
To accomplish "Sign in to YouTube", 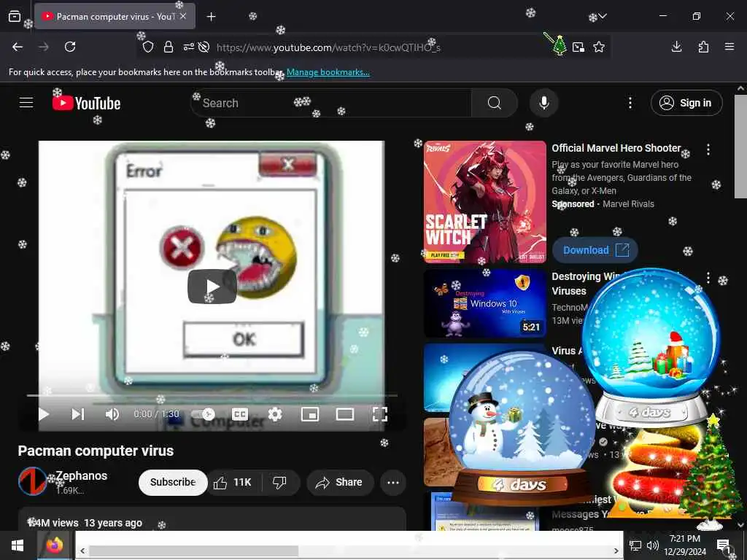I will pyautogui.click(x=686, y=103).
